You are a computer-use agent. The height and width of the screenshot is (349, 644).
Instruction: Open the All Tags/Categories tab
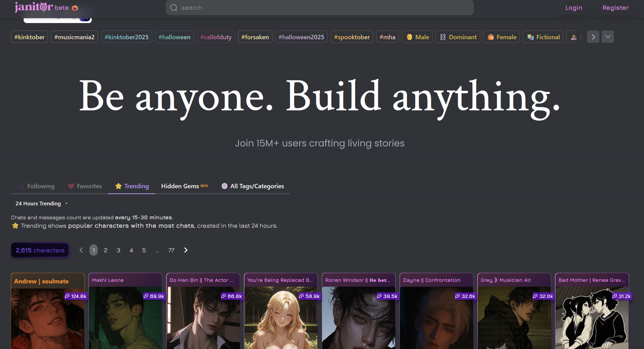click(x=253, y=186)
